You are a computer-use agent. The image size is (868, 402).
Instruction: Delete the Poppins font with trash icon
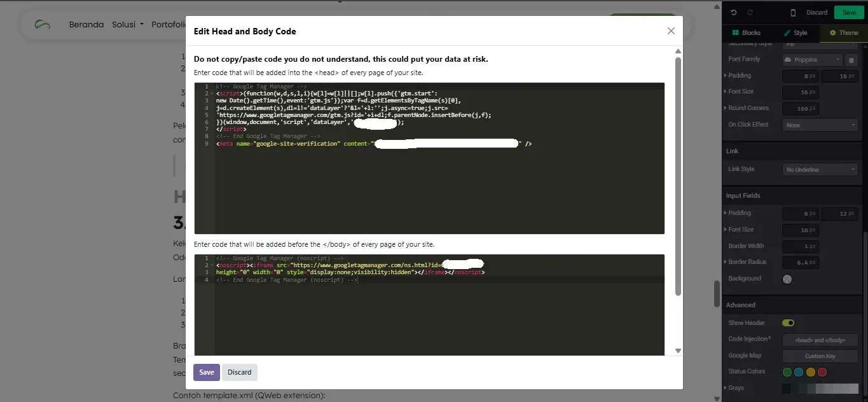coord(851,60)
